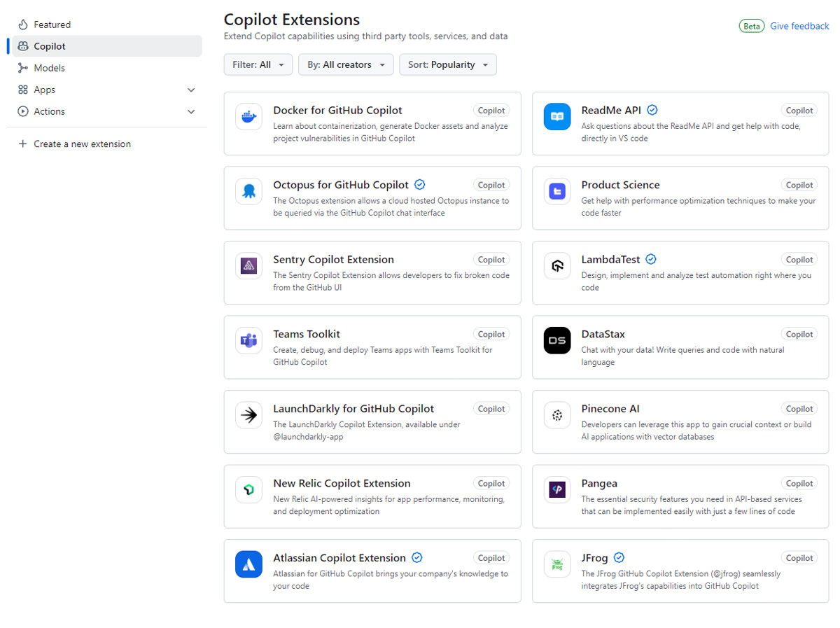Click the Teams Toolkit logo
The height and width of the screenshot is (628, 840).
click(248, 340)
